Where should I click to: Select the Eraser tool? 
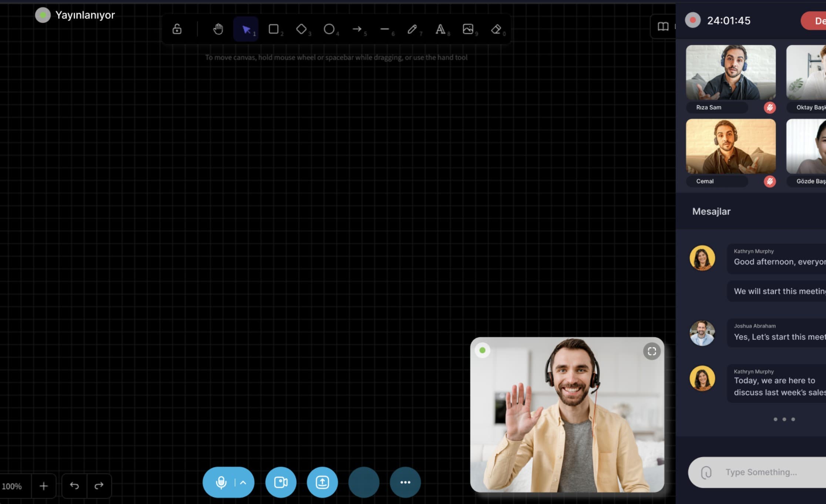[496, 29]
